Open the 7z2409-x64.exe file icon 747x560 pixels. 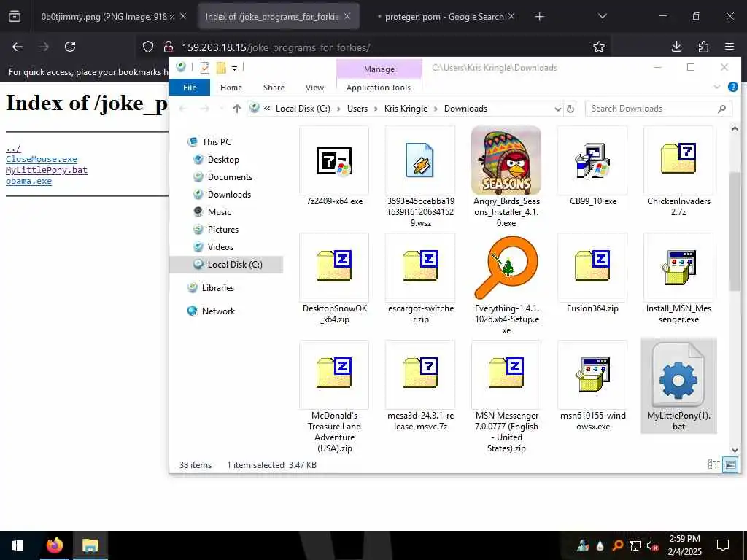coord(334,161)
